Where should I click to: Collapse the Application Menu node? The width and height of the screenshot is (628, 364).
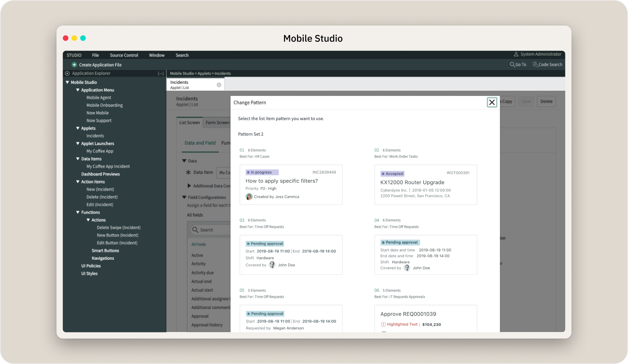tap(78, 90)
